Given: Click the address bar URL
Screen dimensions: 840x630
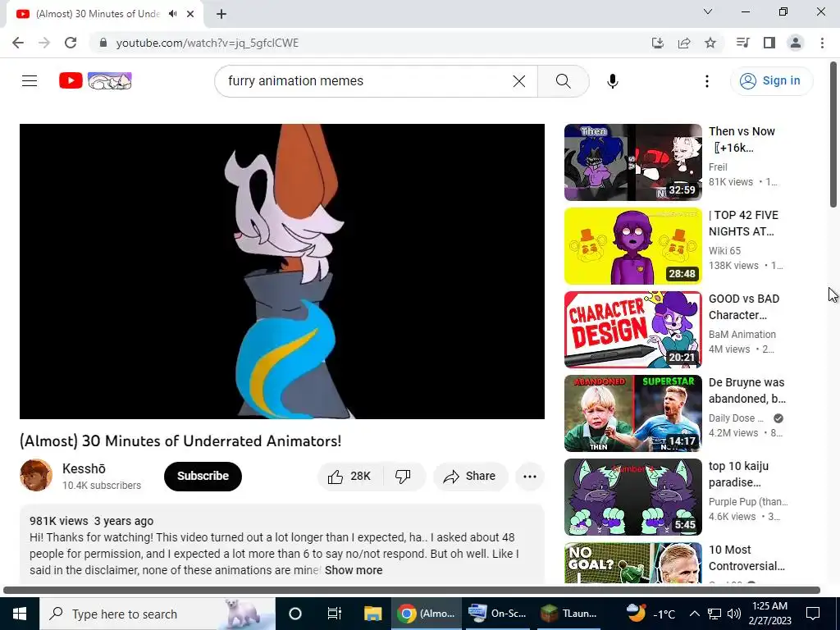Looking at the screenshot, I should pyautogui.click(x=208, y=43).
